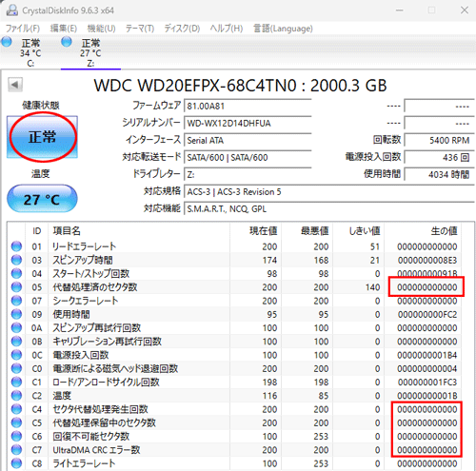Screen dimensions: 476x471
Task: Select the C: drive tab at 34 °C
Action: [30, 52]
